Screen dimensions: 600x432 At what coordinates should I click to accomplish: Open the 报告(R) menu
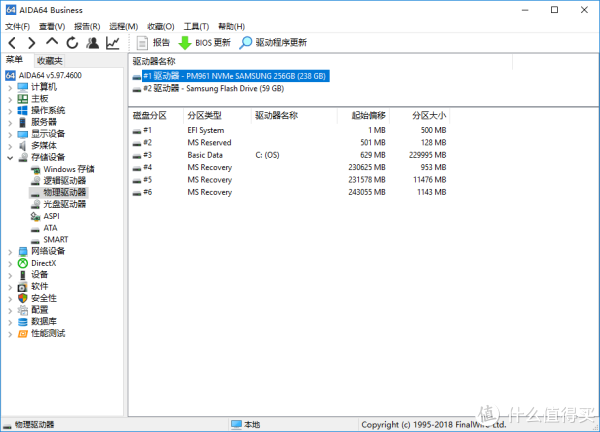coord(87,26)
